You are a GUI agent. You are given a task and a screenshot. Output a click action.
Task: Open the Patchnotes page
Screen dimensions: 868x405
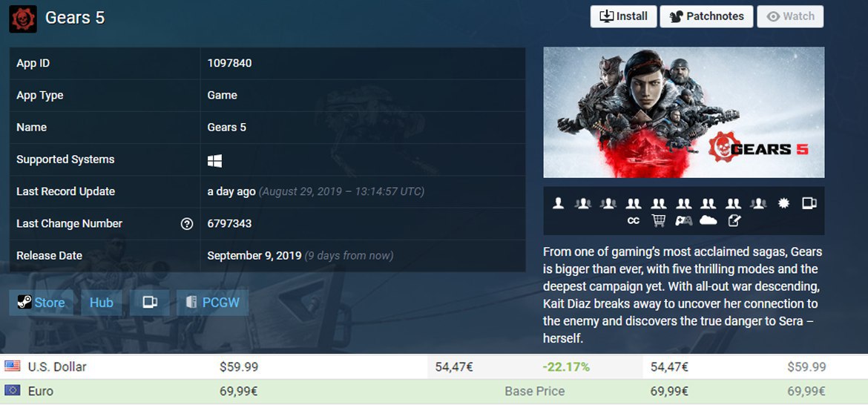click(x=706, y=16)
